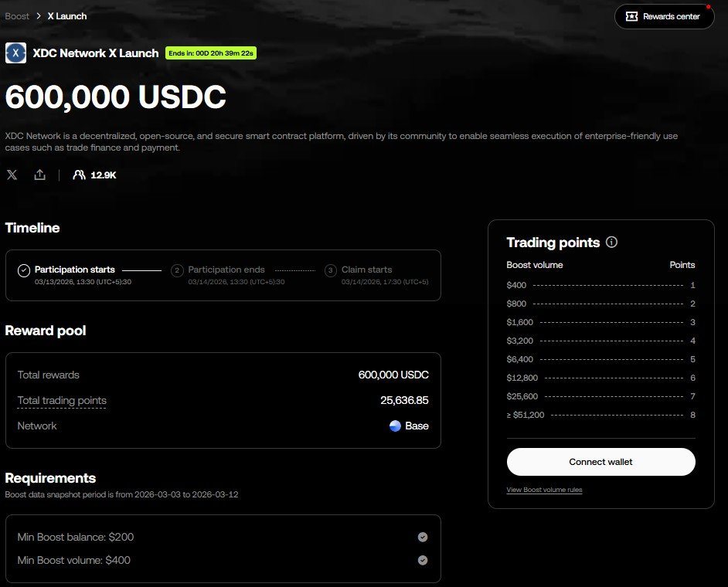This screenshot has width=728, height=587.
Task: Click the Timeline section heading
Action: tap(32, 228)
